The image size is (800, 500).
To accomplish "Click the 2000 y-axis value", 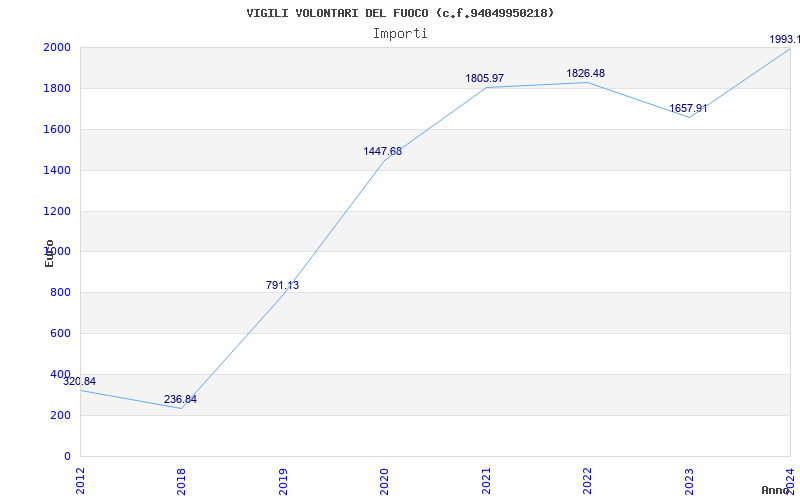I will pos(56,47).
